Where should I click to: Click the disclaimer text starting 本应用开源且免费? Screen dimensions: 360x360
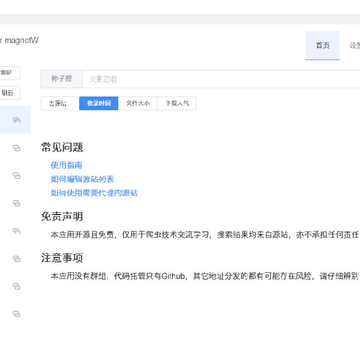click(x=205, y=235)
